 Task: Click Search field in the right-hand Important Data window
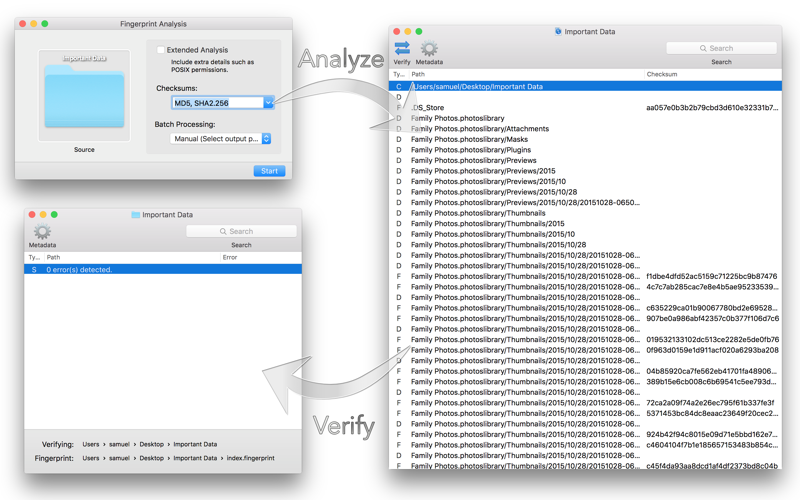721,48
